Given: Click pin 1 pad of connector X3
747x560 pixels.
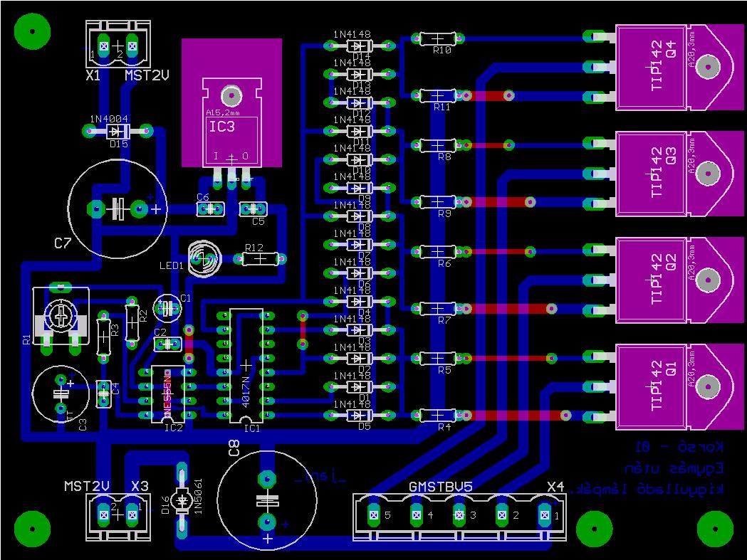Looking at the screenshot, I should (x=132, y=514).
